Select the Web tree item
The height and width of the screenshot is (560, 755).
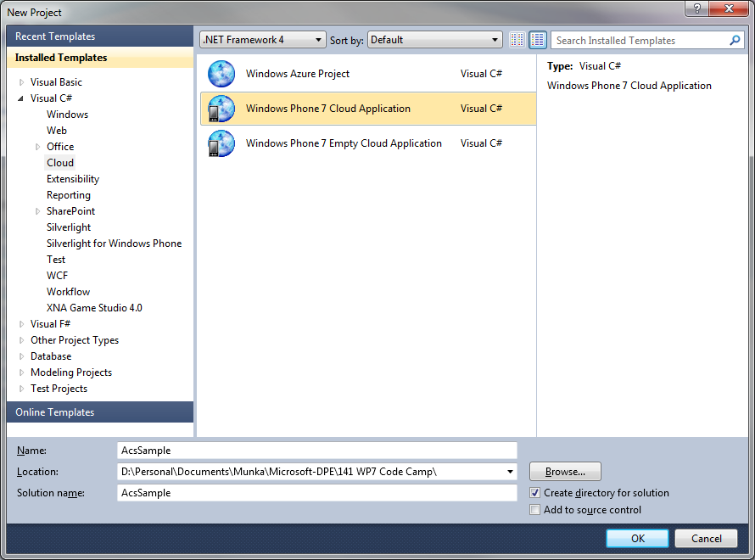click(x=57, y=131)
